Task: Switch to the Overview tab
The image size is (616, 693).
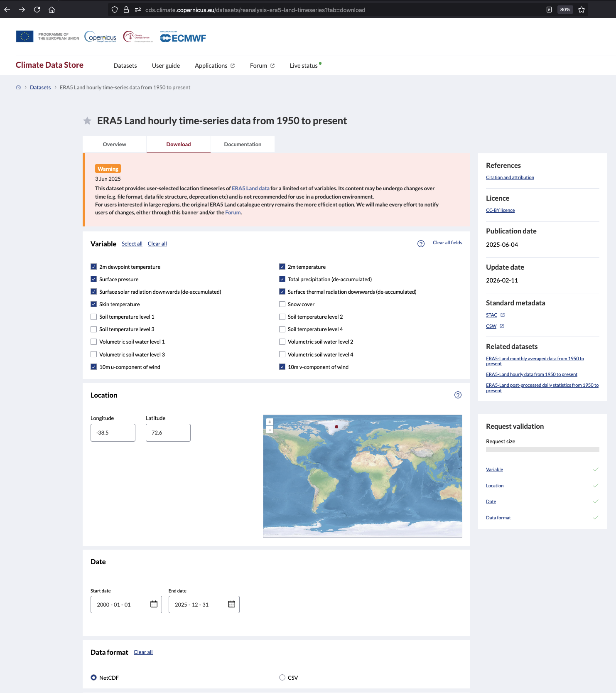Action: (x=114, y=145)
